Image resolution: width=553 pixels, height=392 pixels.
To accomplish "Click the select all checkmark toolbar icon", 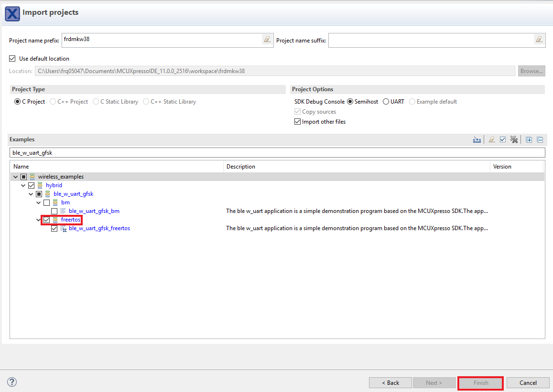I will [503, 139].
